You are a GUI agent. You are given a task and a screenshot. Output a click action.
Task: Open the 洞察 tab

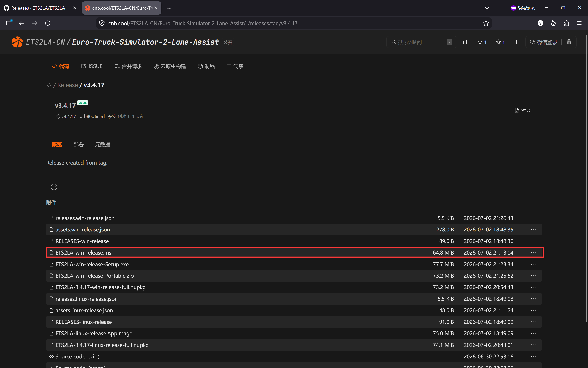[x=235, y=66]
